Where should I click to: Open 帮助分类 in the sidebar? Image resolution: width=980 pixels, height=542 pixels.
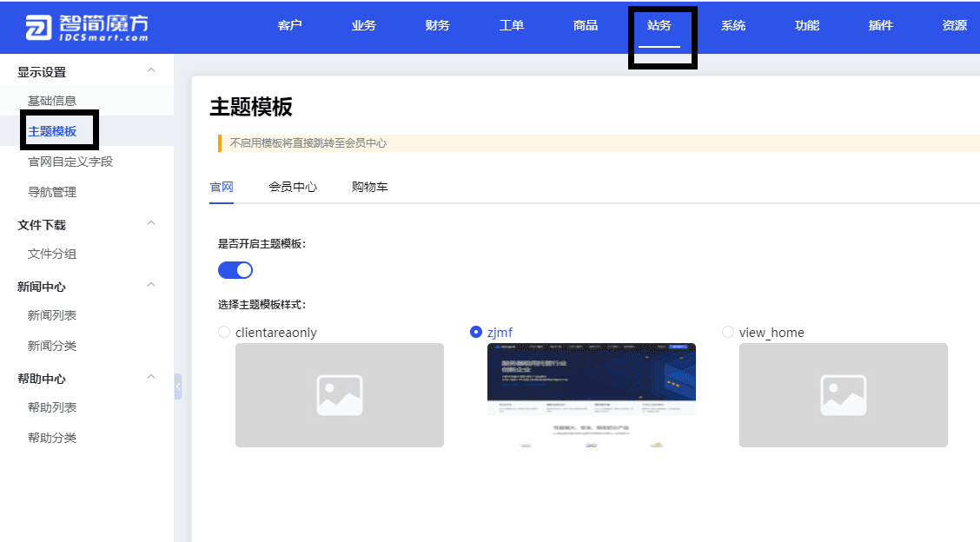coord(52,438)
